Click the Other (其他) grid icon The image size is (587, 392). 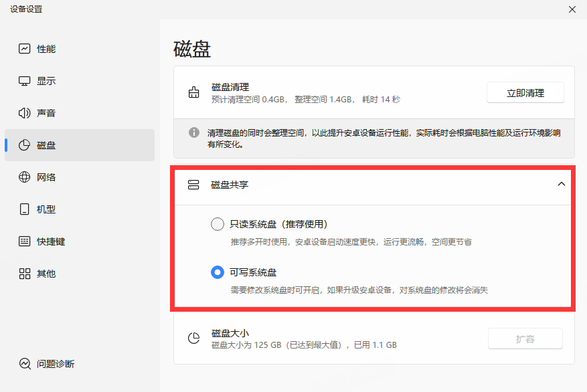click(25, 274)
